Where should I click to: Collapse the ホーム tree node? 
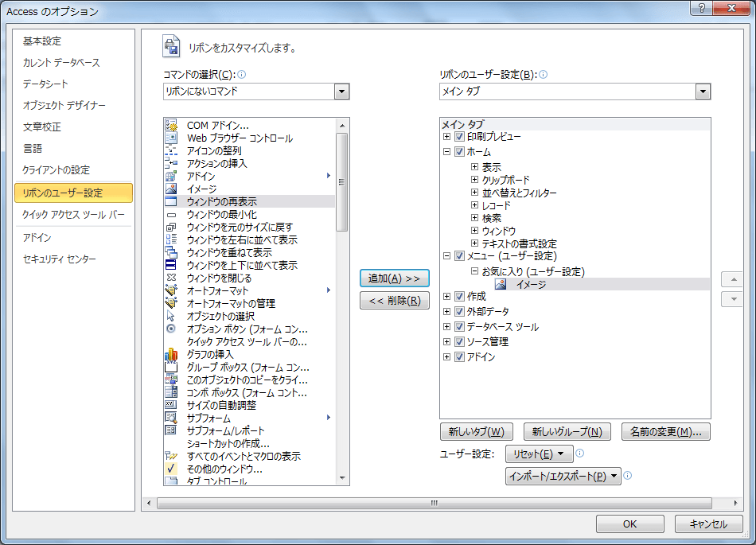coord(447,151)
